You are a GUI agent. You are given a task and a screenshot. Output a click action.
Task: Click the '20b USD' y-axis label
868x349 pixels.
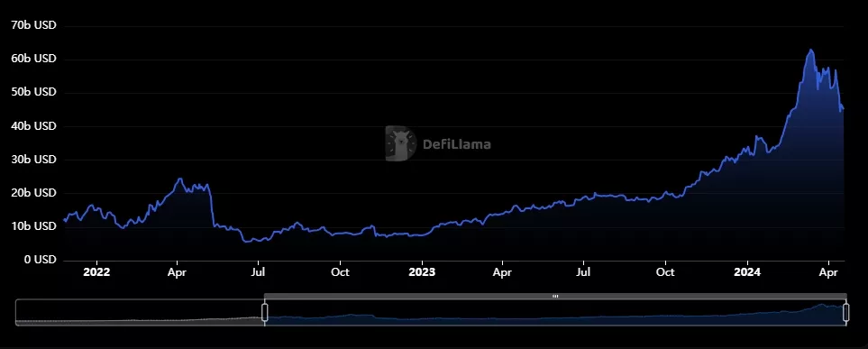tap(33, 193)
